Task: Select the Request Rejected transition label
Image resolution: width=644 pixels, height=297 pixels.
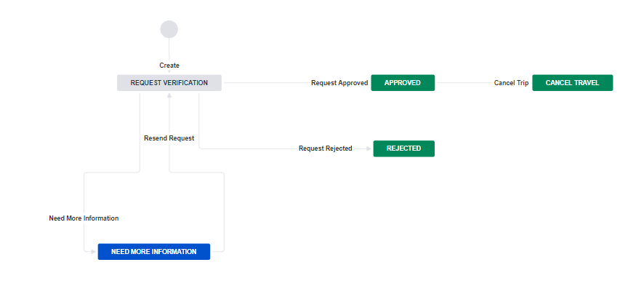Action: pos(326,148)
